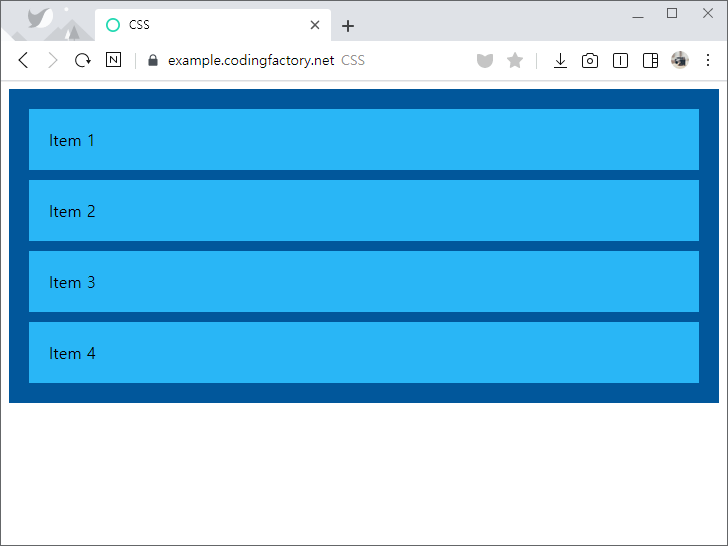Screen dimensions: 728x546
Task: Click the square icon beside camera
Action: (x=620, y=61)
